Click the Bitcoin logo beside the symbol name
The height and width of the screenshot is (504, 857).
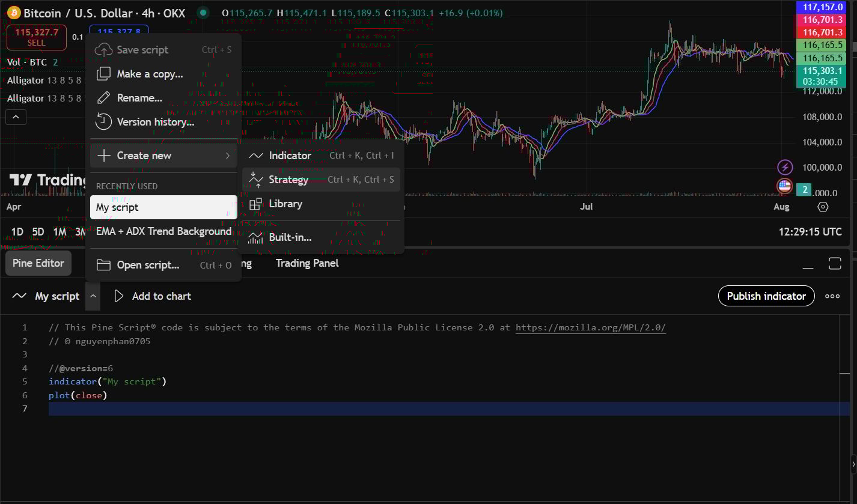pyautogui.click(x=14, y=13)
